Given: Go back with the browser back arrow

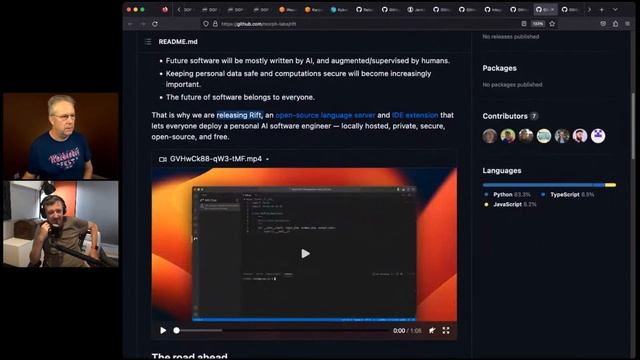Looking at the screenshot, I should point(130,24).
